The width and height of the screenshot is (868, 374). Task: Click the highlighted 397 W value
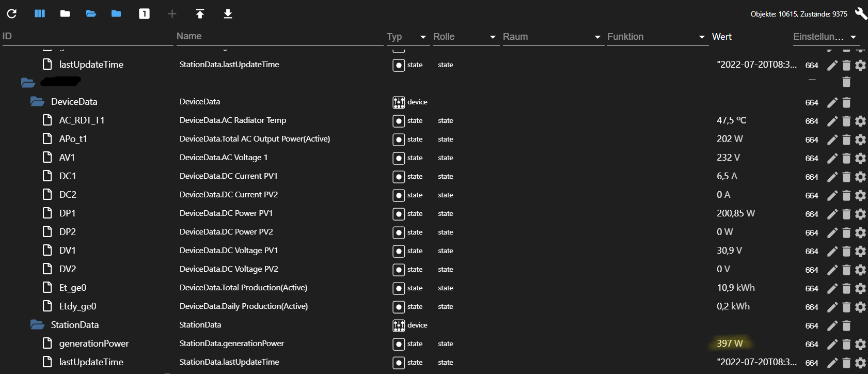pos(730,344)
